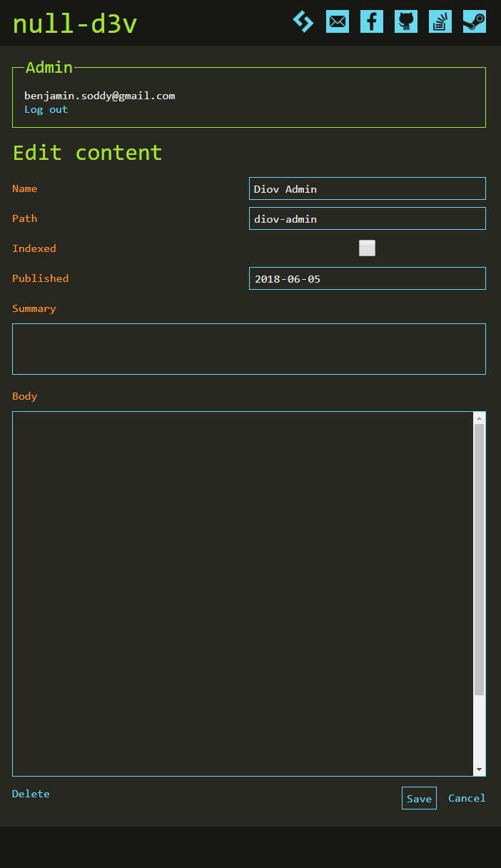The height and width of the screenshot is (868, 501).
Task: Focus the Path field containing diov-admin
Action: coord(368,218)
